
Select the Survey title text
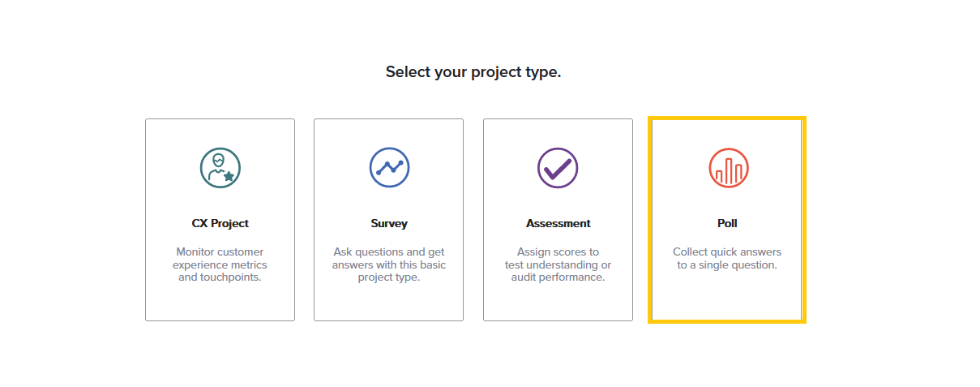pyautogui.click(x=389, y=223)
